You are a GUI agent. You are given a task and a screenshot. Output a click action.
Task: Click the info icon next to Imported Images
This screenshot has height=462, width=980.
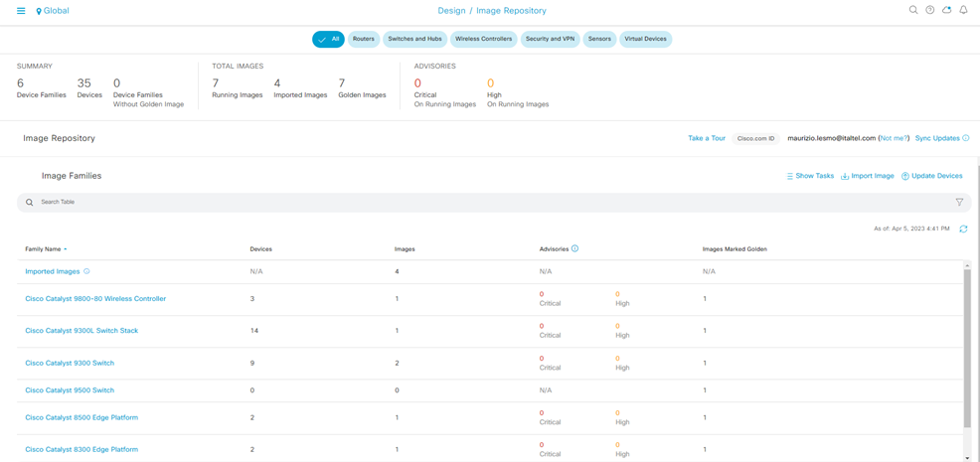tap(86, 271)
